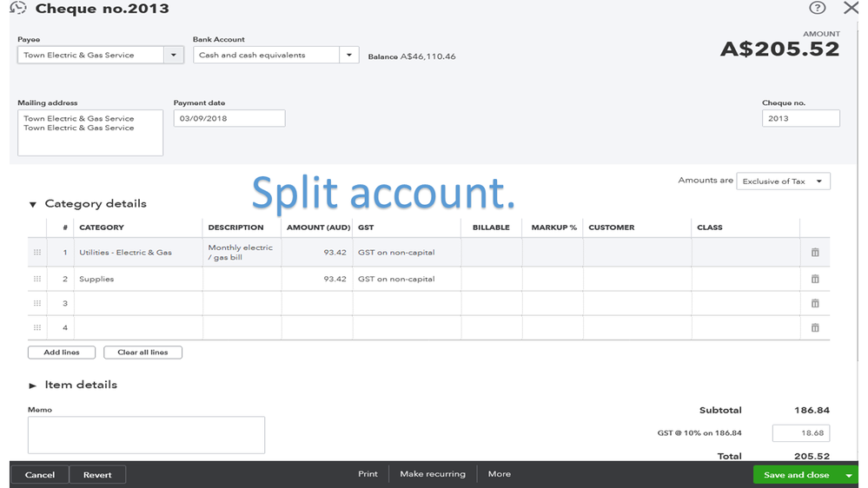Click the Cheque no. field 2013

pos(800,118)
